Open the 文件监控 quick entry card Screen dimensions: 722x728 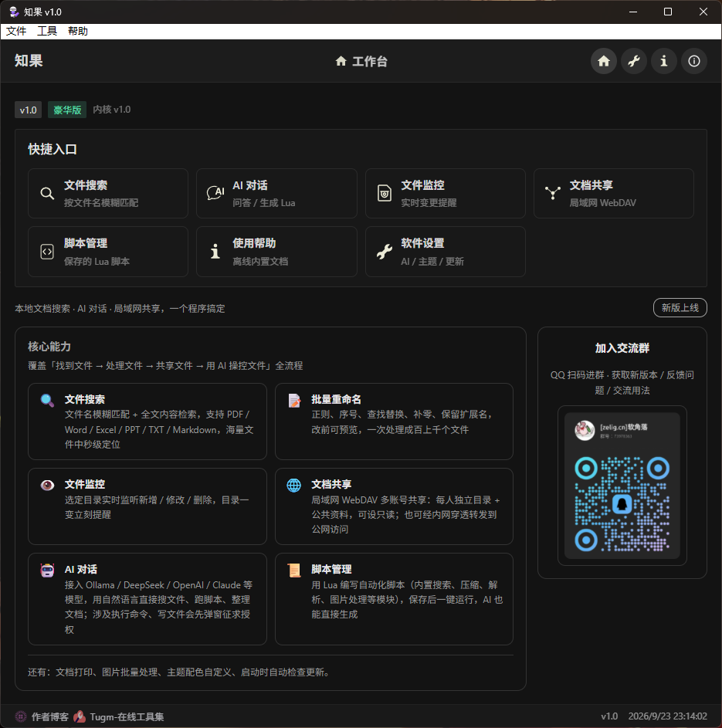point(445,194)
